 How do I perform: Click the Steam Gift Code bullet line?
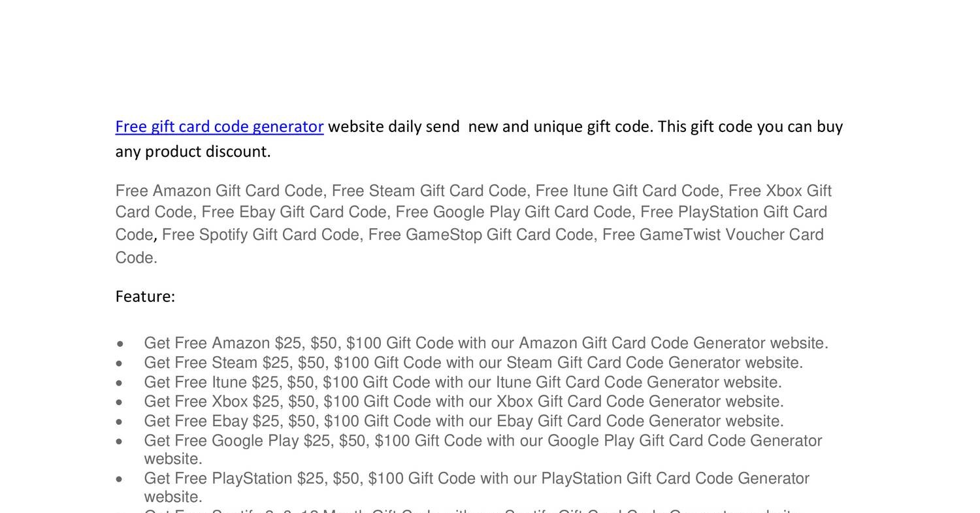click(473, 363)
